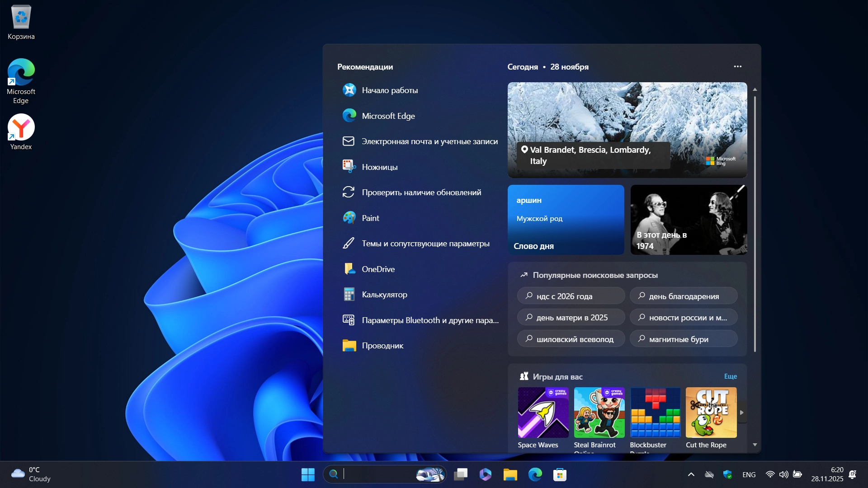Viewport: 868px width, 488px height.
Task: Open the Cut the Rope game thumbnail
Action: click(711, 413)
